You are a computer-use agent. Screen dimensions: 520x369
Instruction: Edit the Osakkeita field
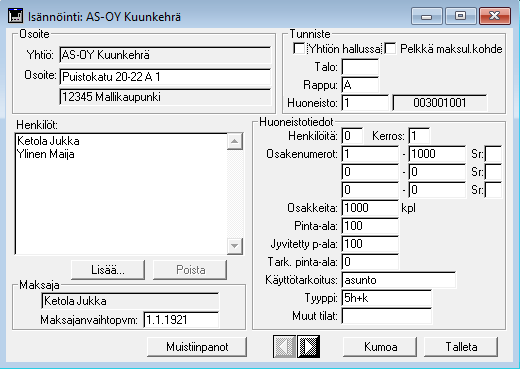click(x=370, y=208)
